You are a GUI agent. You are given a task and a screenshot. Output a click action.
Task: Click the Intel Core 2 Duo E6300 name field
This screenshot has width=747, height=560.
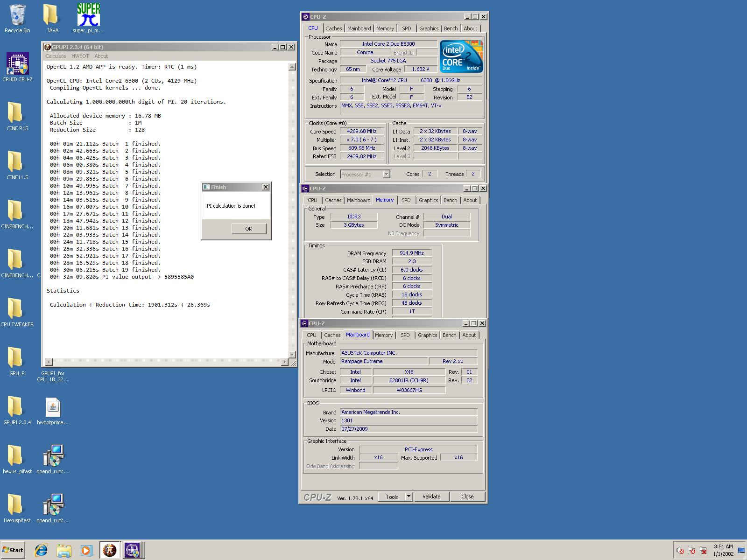(388, 44)
